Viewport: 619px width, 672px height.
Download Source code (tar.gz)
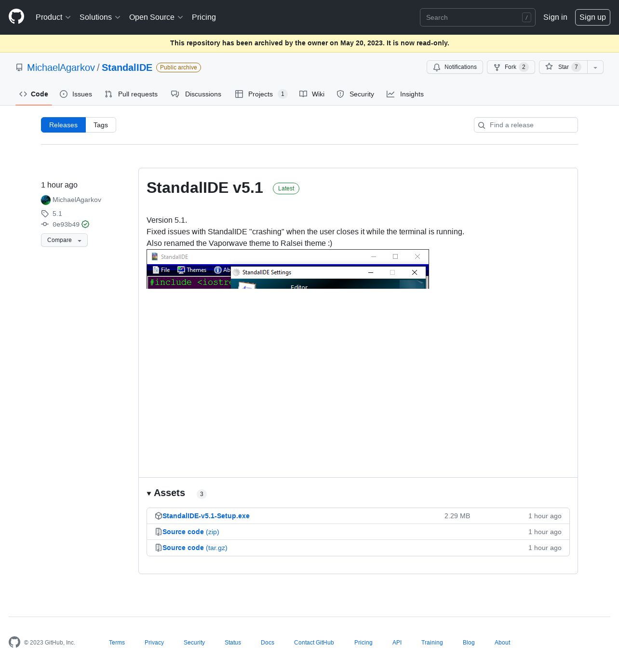195,548
